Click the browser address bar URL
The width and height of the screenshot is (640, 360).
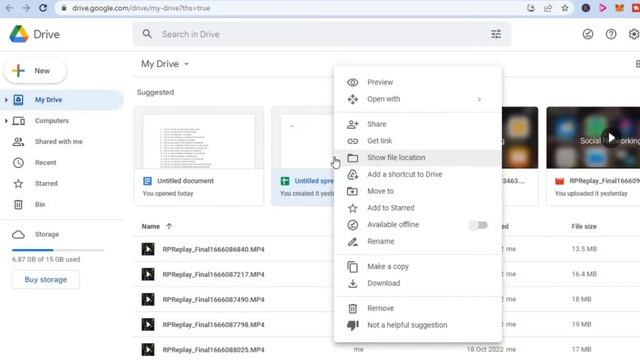click(141, 8)
